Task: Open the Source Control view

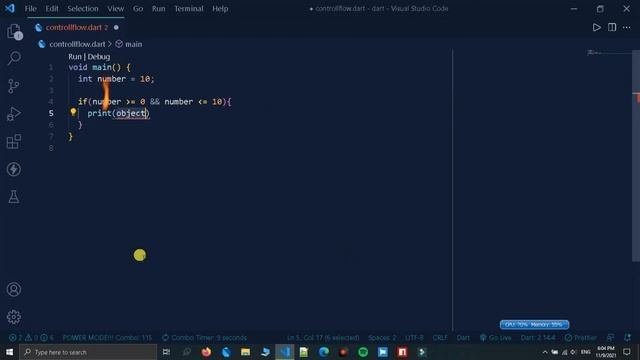Action: point(13,86)
